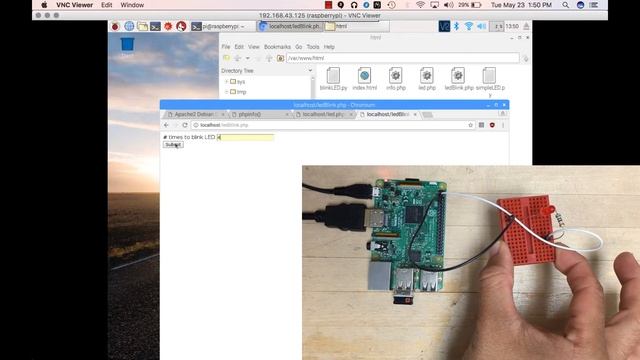Open a new Chromium tab
640x360 pixels.
click(x=427, y=115)
